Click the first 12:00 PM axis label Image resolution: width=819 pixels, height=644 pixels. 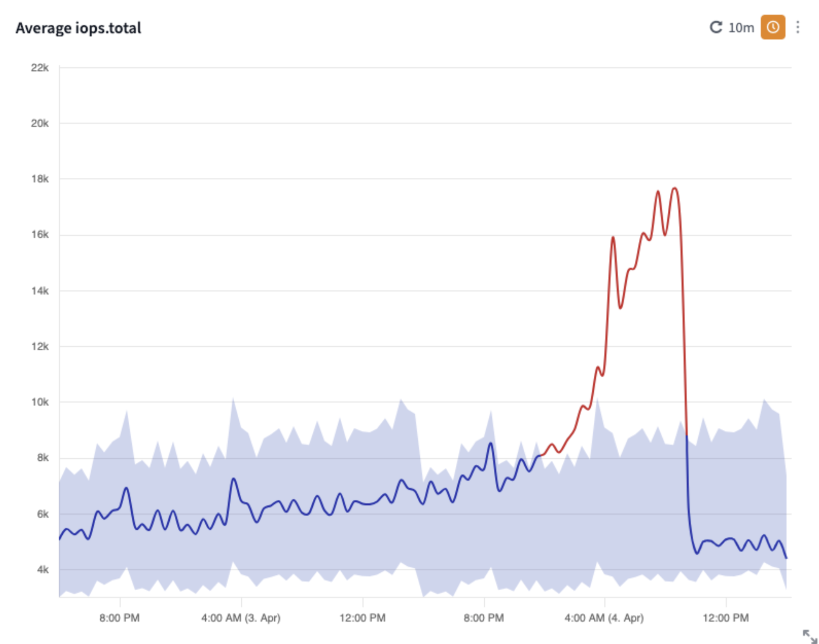point(362,618)
